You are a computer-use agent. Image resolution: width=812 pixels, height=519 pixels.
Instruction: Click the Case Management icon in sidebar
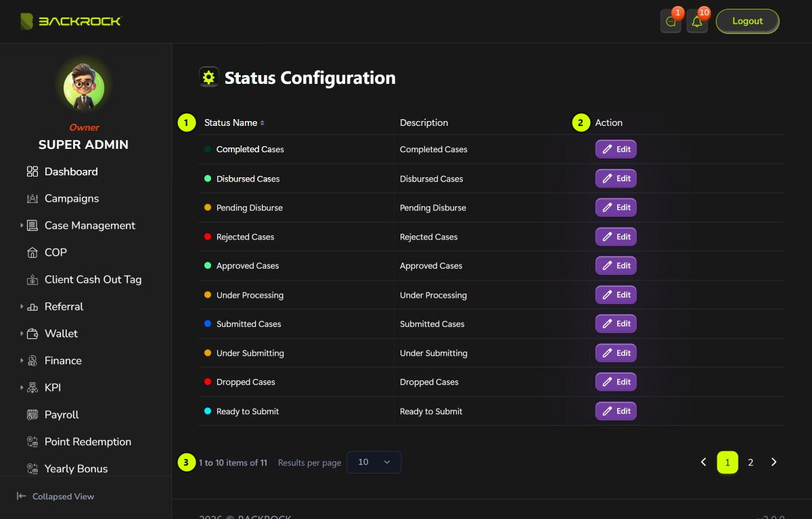click(x=32, y=226)
